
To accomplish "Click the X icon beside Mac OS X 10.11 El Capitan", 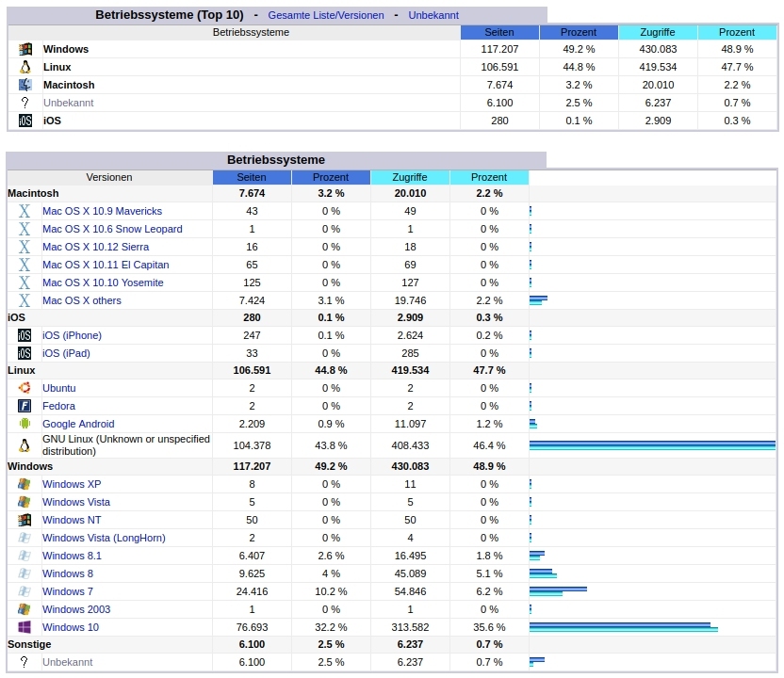I will (24, 265).
